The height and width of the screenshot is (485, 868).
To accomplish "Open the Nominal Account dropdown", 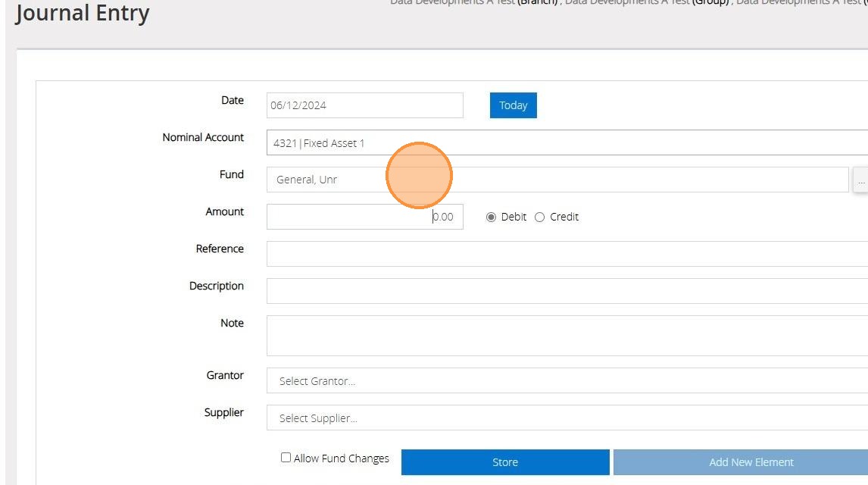I will coord(567,142).
